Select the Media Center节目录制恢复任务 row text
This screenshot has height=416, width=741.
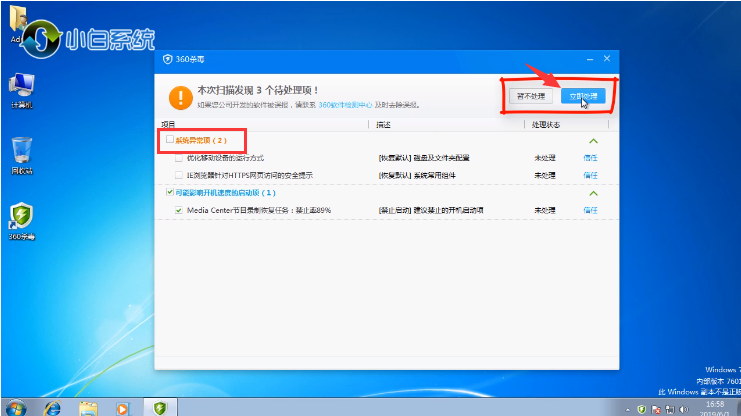point(259,210)
